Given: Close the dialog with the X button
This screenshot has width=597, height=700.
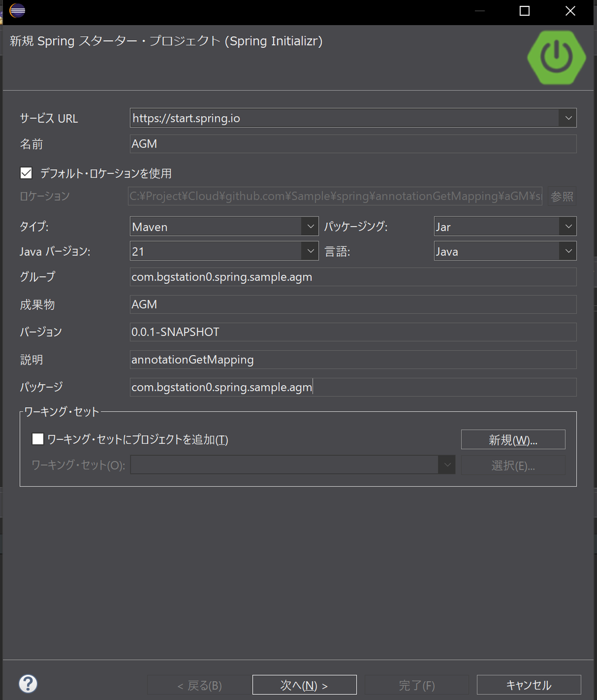Looking at the screenshot, I should coord(570,11).
